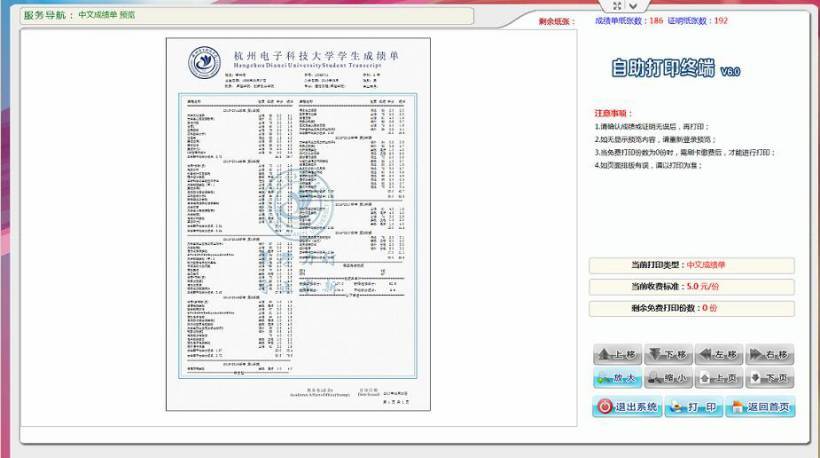Click the 服务导航 中文成绩单 预览 breadcrumb
The width and height of the screenshot is (820, 458).
pos(79,15)
